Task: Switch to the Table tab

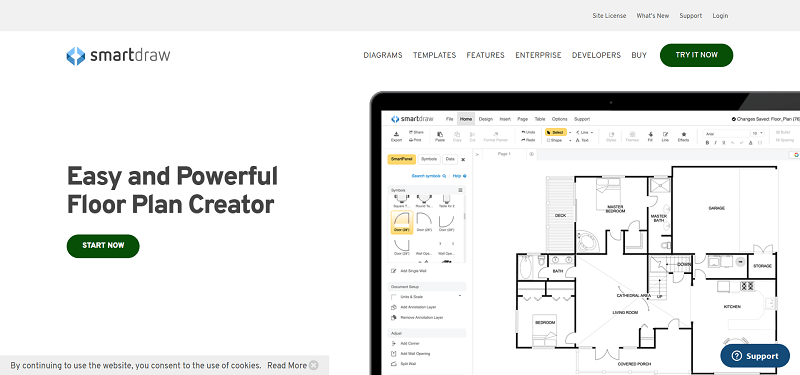Action: pyautogui.click(x=540, y=119)
